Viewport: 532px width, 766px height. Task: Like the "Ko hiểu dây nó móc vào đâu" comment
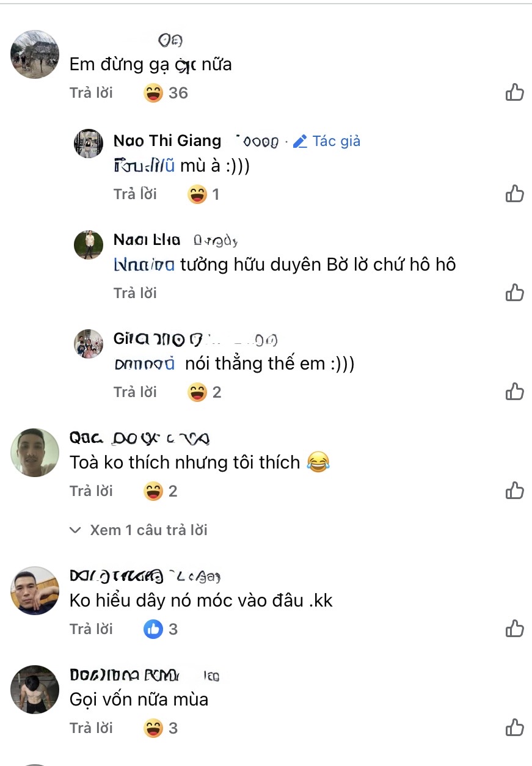[x=515, y=629]
